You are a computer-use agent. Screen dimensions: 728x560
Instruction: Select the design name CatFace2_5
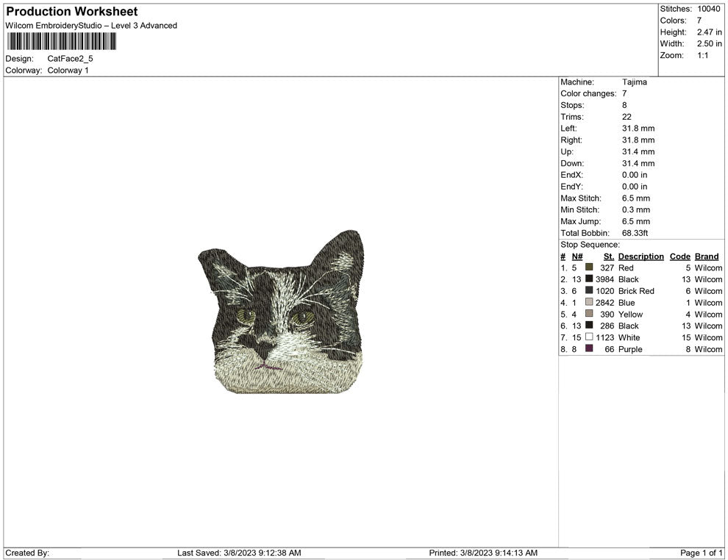(x=71, y=58)
